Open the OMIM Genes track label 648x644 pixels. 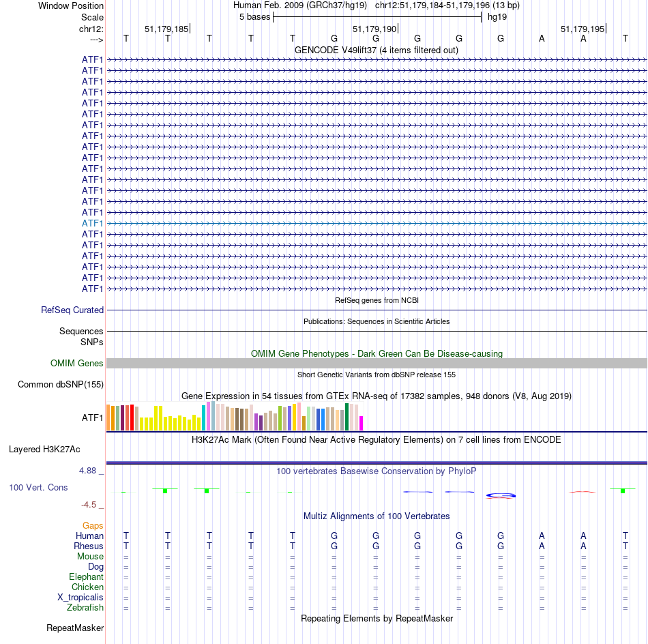[x=77, y=364]
